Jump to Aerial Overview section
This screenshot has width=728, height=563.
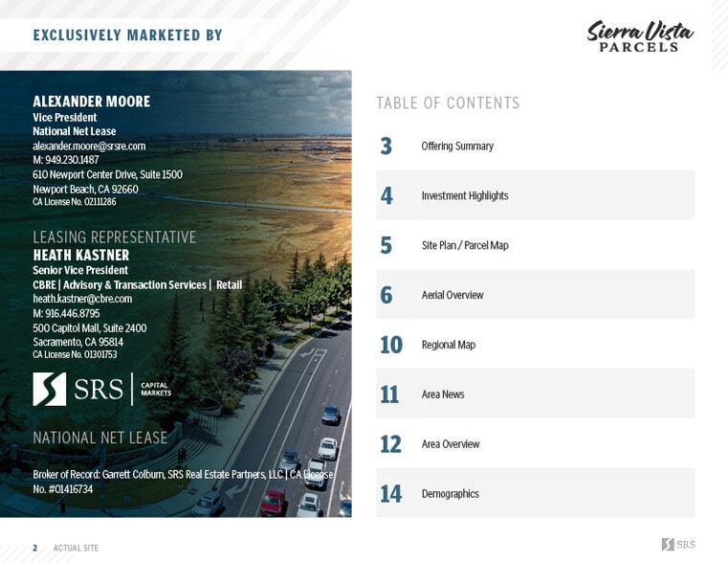pos(452,296)
